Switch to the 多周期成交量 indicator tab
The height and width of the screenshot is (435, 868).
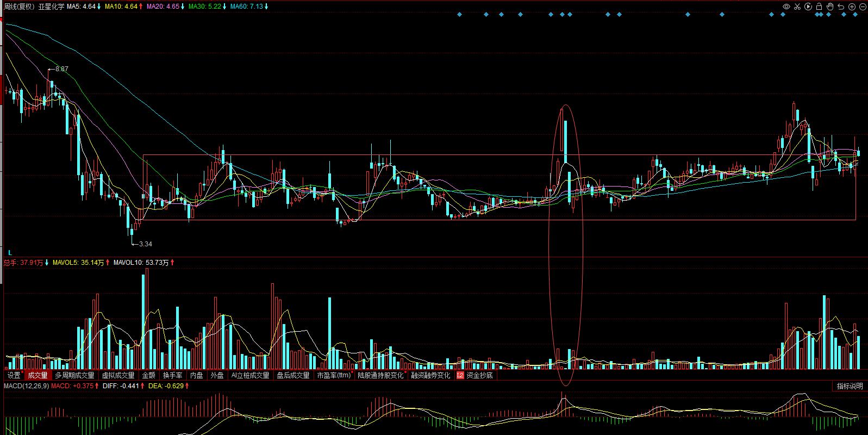[x=74, y=375]
